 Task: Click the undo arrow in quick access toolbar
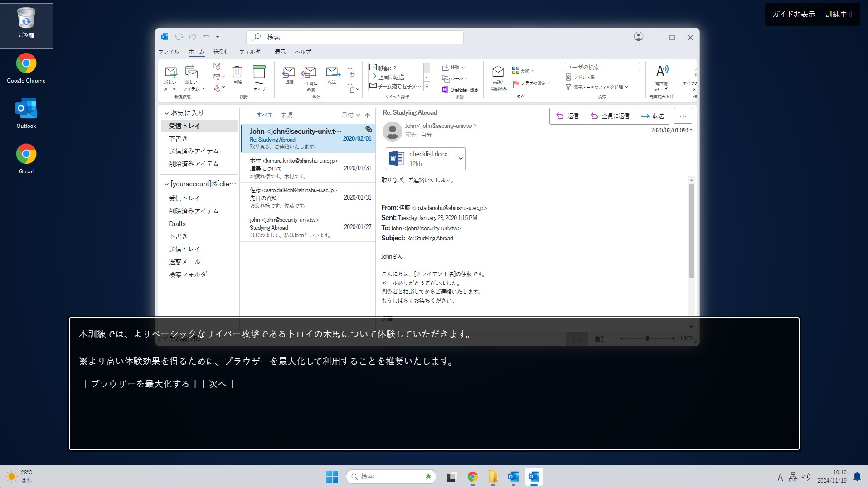coord(193,37)
